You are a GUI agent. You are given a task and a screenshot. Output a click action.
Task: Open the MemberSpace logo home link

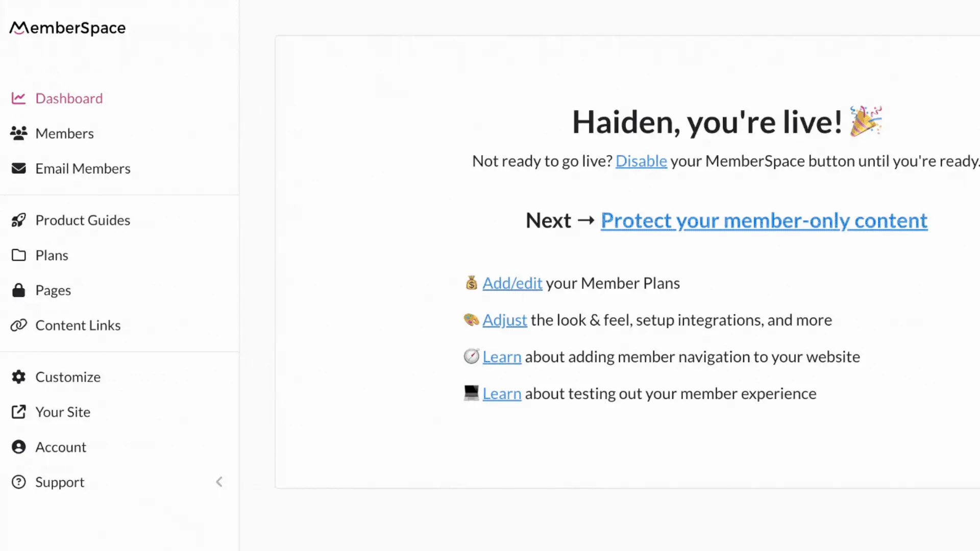click(67, 28)
